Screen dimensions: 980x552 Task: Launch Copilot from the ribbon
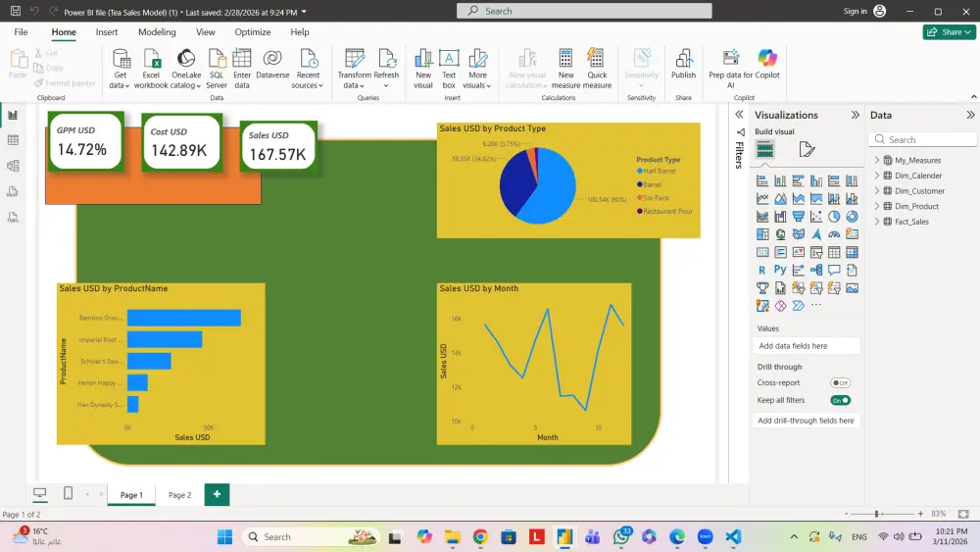pos(767,64)
